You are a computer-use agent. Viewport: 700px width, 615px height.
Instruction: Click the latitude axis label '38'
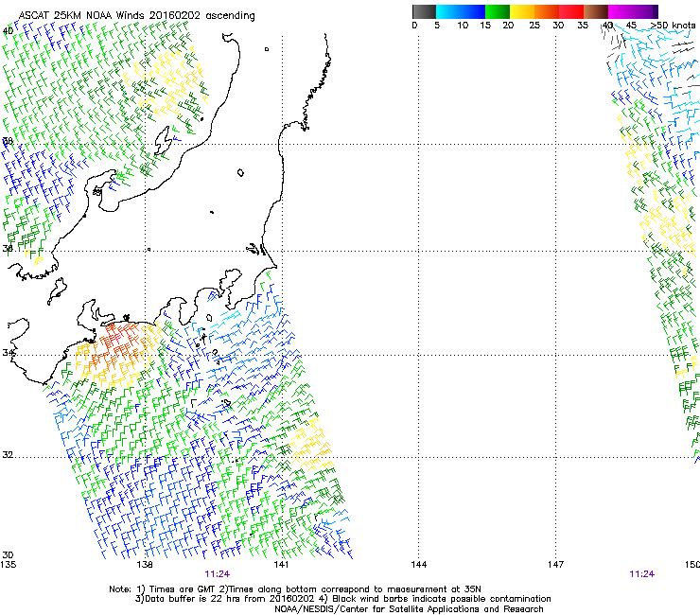pyautogui.click(x=8, y=141)
